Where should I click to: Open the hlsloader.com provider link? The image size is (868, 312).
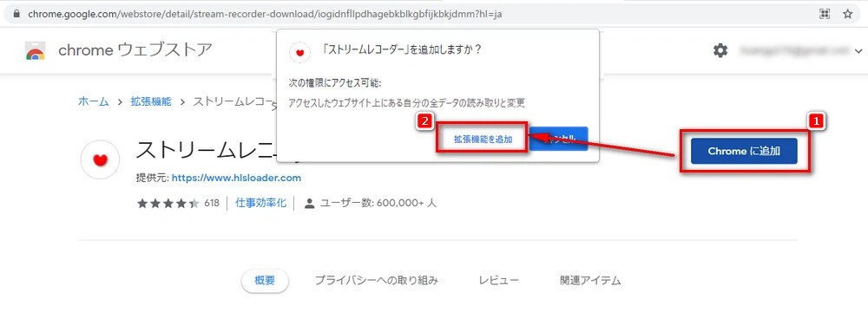236,179
